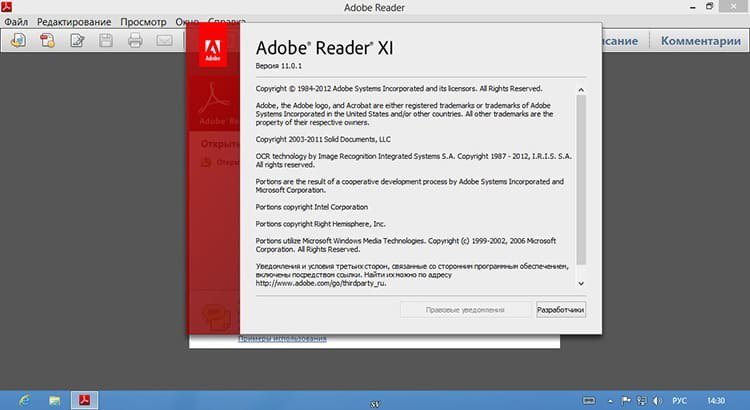The image size is (750, 410).
Task: Click the Send email envelope toolbar icon
Action: coord(164,40)
